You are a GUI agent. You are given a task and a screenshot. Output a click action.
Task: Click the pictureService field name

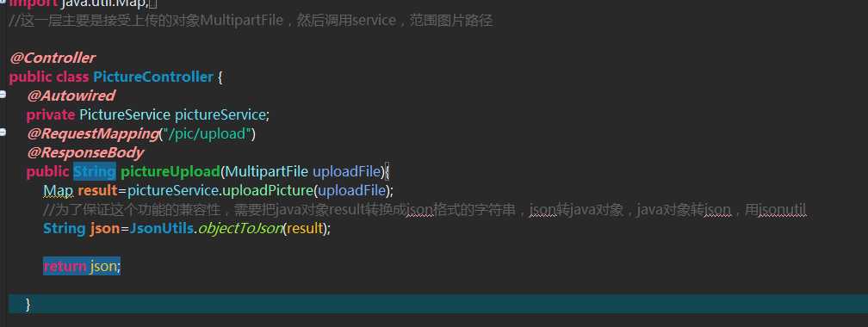click(220, 114)
